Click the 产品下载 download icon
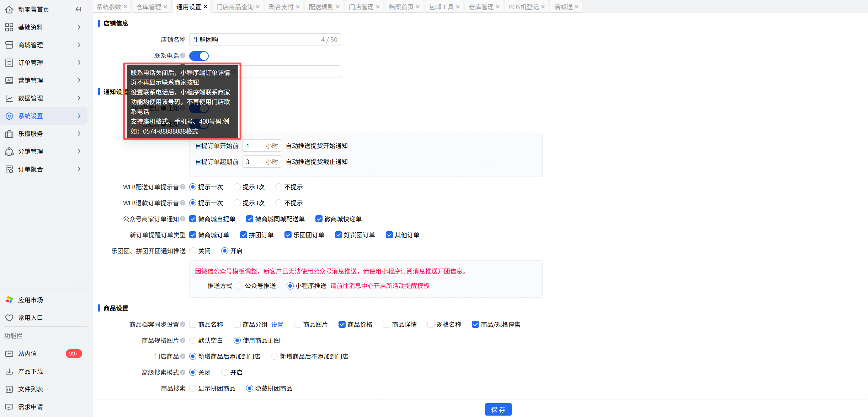The width and height of the screenshot is (868, 417). (9, 371)
